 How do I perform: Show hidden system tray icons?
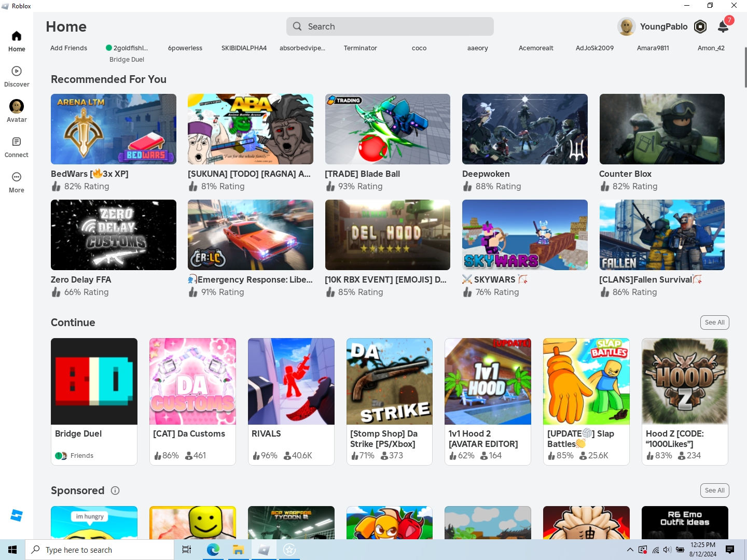630,550
